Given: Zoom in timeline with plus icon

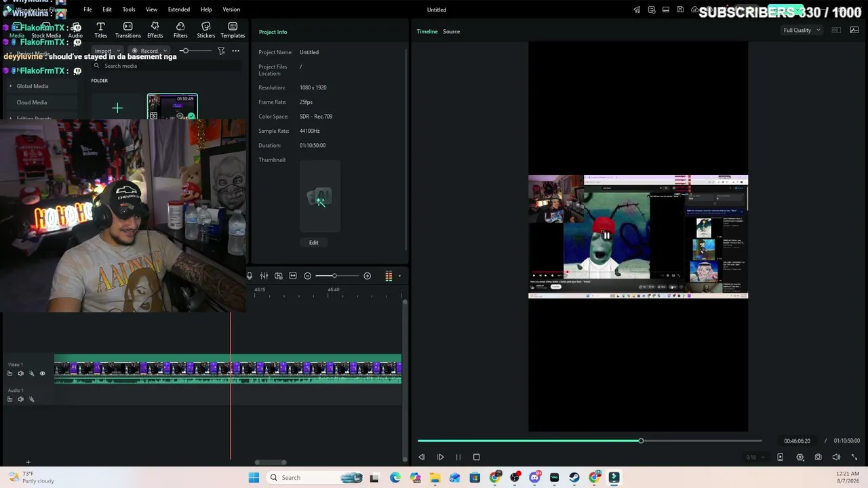Looking at the screenshot, I should 367,276.
